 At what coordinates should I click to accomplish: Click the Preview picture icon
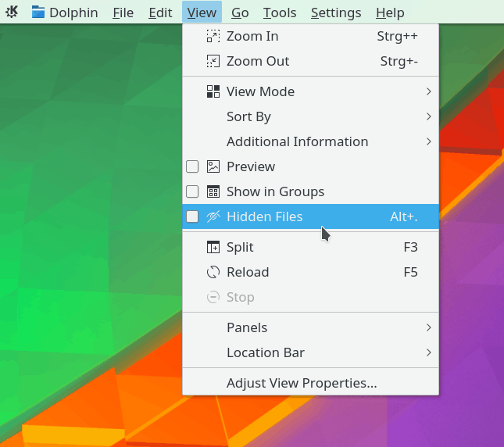click(x=213, y=166)
